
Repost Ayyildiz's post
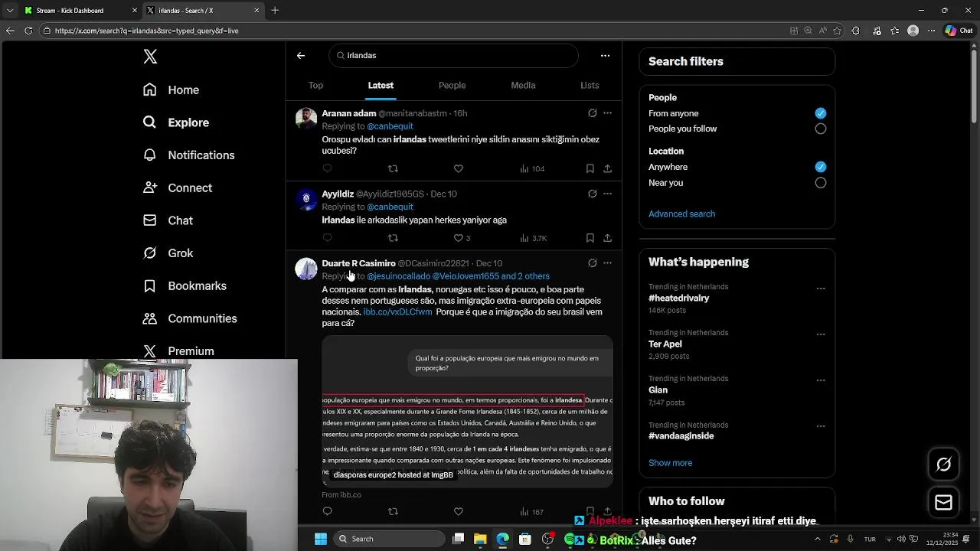click(393, 238)
